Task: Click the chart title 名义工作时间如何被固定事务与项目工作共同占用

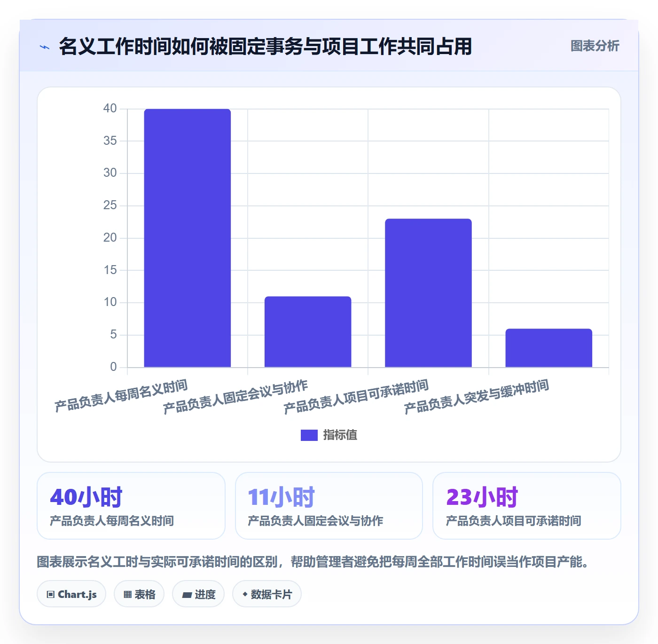Action: 265,47
